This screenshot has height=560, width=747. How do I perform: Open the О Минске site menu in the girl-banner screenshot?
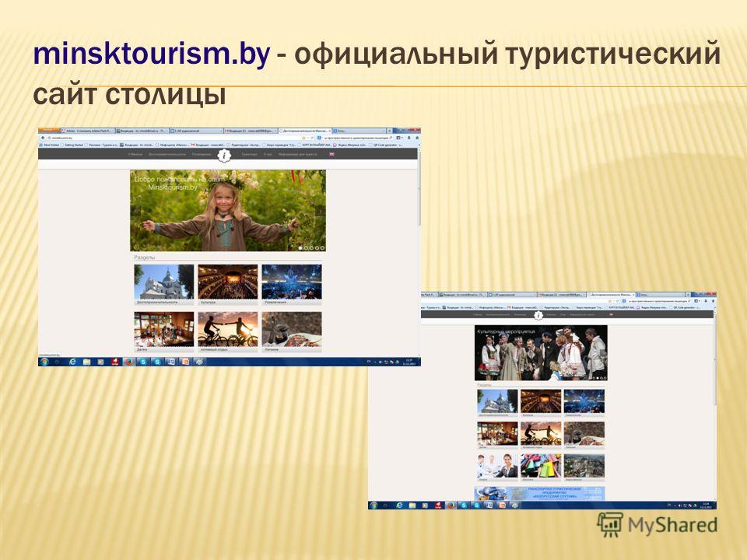pyautogui.click(x=135, y=154)
